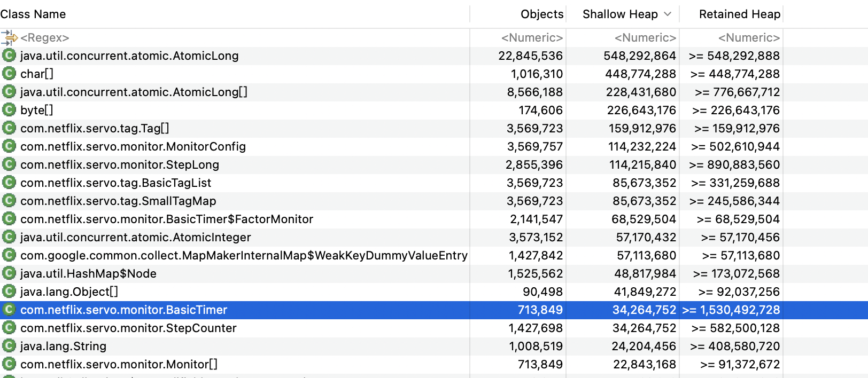The width and height of the screenshot is (868, 378).
Task: Select the class icon of the AtomicLong[] row
Action: (x=9, y=92)
